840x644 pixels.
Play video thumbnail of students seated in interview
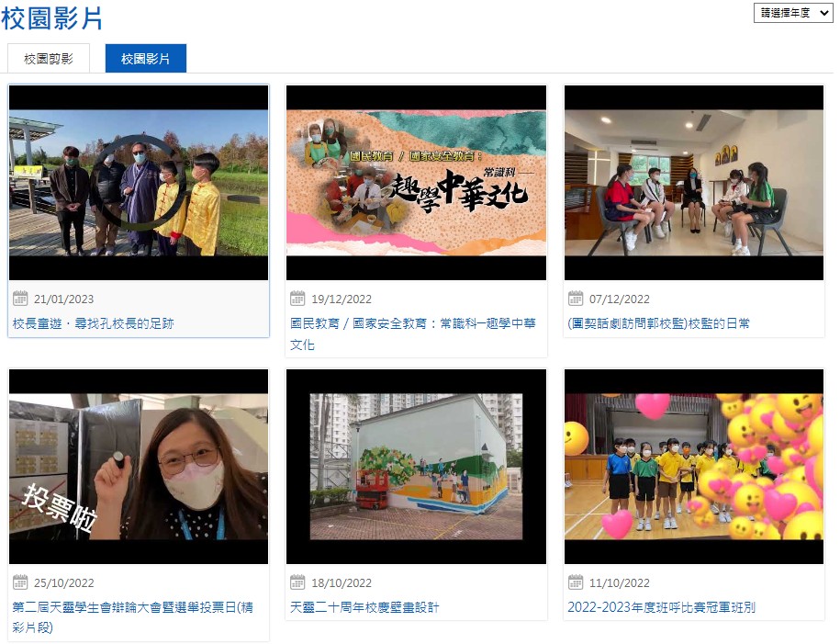tap(694, 183)
